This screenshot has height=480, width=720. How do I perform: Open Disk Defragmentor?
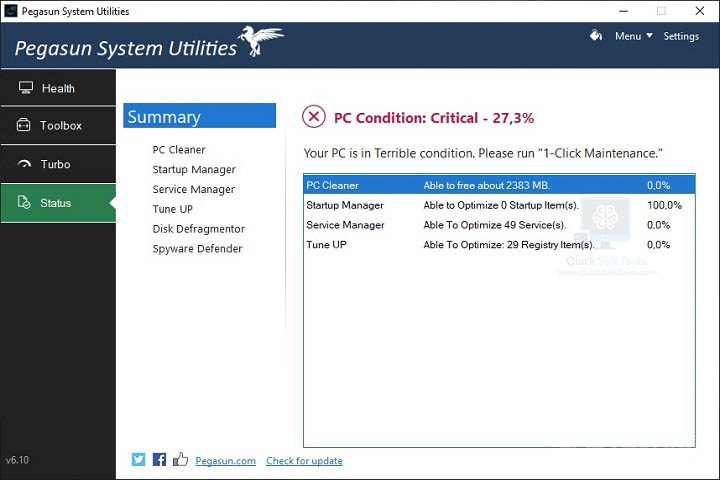[198, 229]
